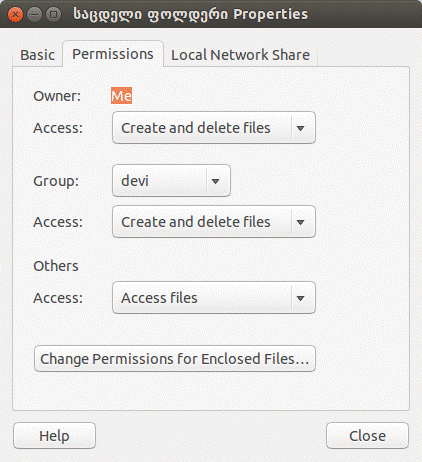Click the Owner's 'Create and delete files' text

click(196, 128)
